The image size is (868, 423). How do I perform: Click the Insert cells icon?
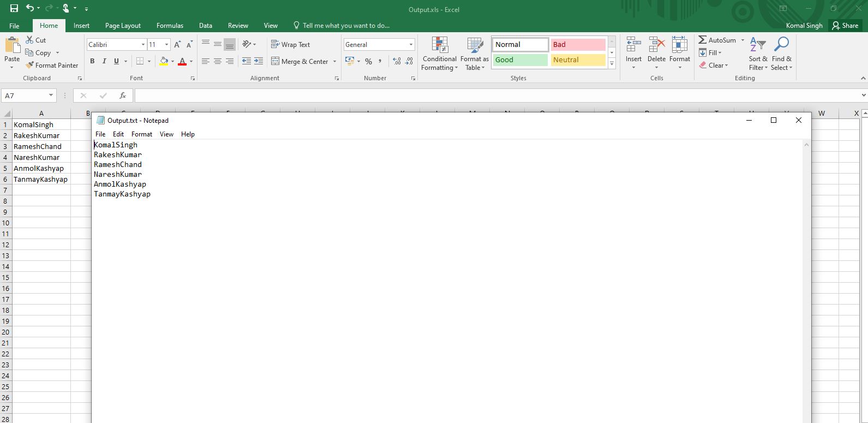pos(633,46)
